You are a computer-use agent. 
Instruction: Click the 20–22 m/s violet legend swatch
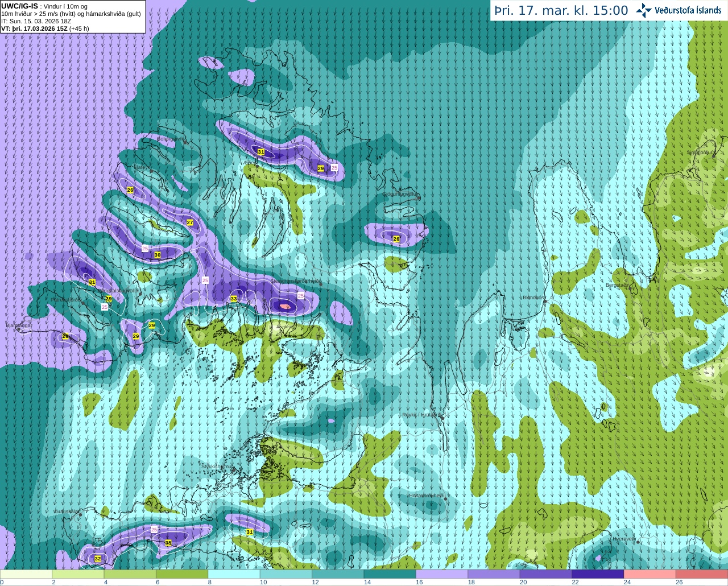(x=546, y=574)
